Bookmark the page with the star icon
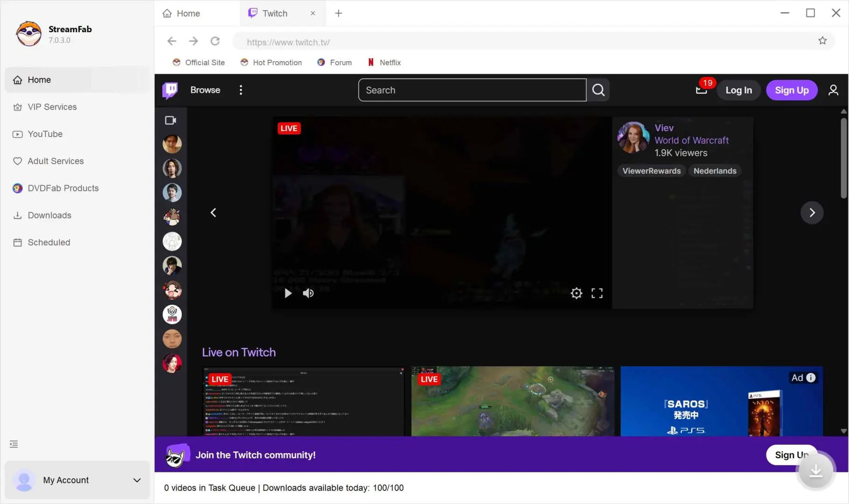 pyautogui.click(x=822, y=41)
